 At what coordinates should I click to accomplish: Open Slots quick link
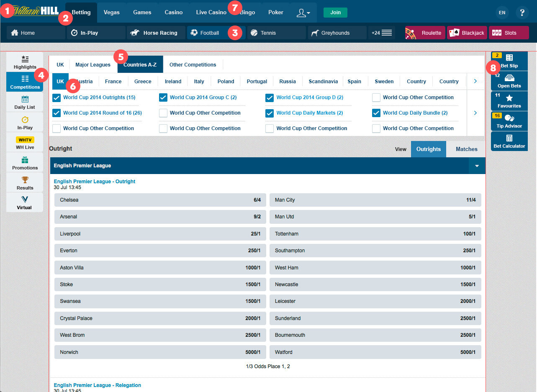point(509,33)
